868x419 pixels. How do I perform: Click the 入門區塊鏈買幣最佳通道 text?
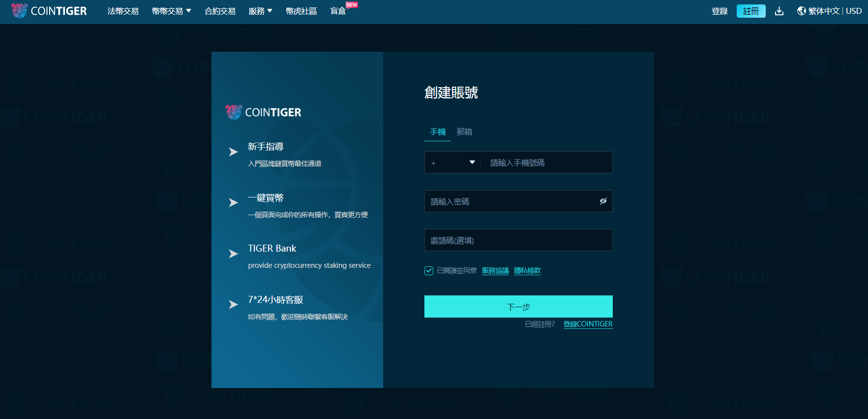[x=285, y=163]
